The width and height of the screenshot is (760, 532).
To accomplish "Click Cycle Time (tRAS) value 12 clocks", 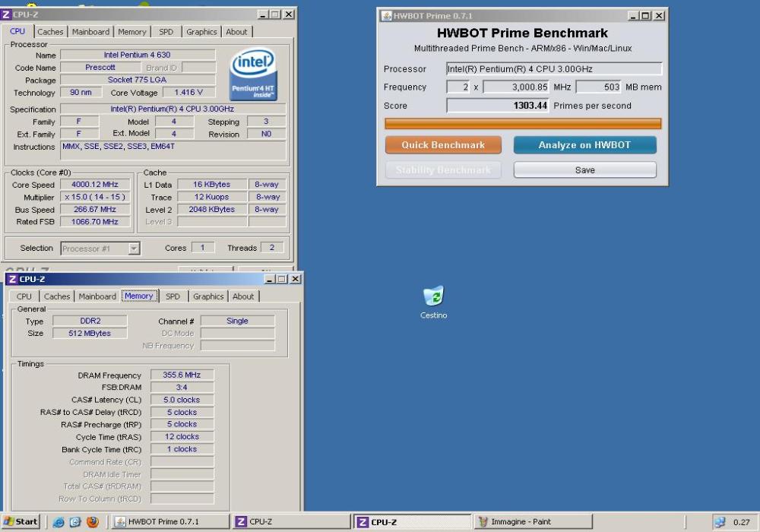I will [x=182, y=436].
